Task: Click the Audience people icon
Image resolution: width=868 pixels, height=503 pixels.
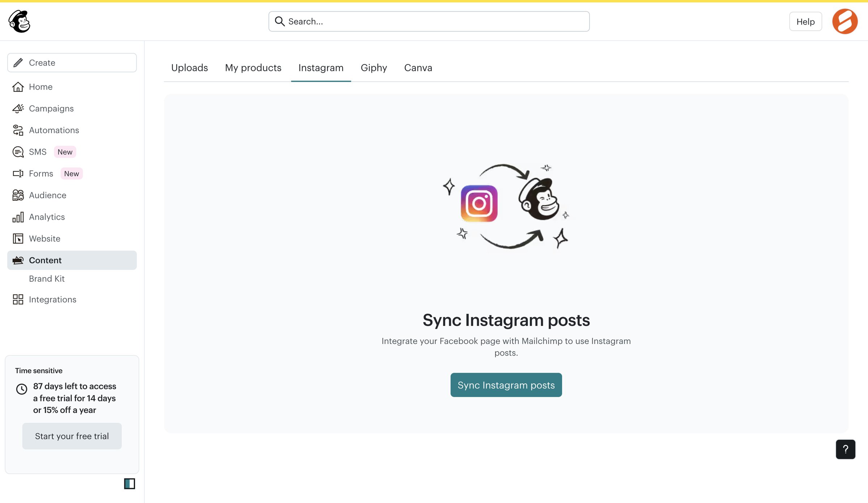Action: [x=18, y=195]
